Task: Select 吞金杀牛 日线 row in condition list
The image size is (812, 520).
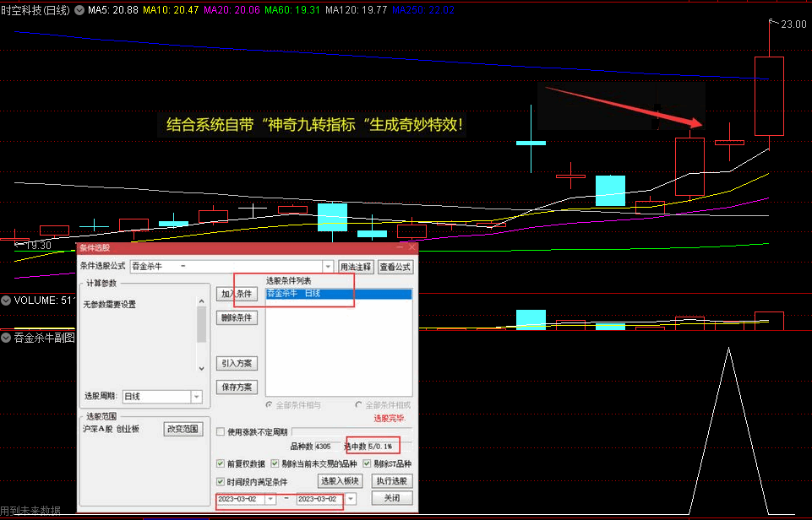Action: click(339, 294)
